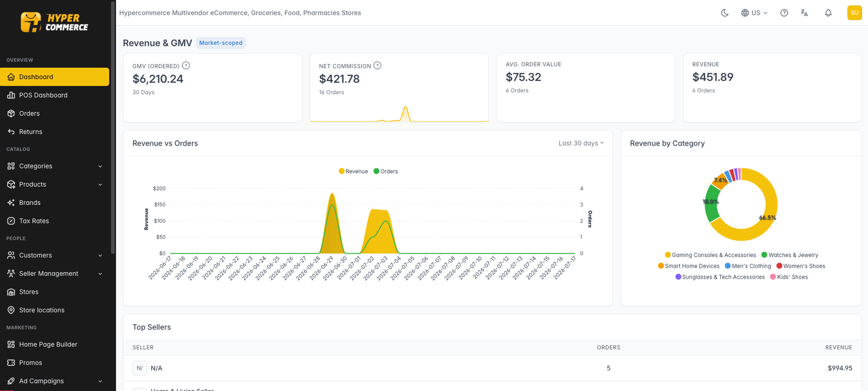This screenshot has width=868, height=391.
Task: Click the 18.0% green donut segment
Action: coord(711,202)
